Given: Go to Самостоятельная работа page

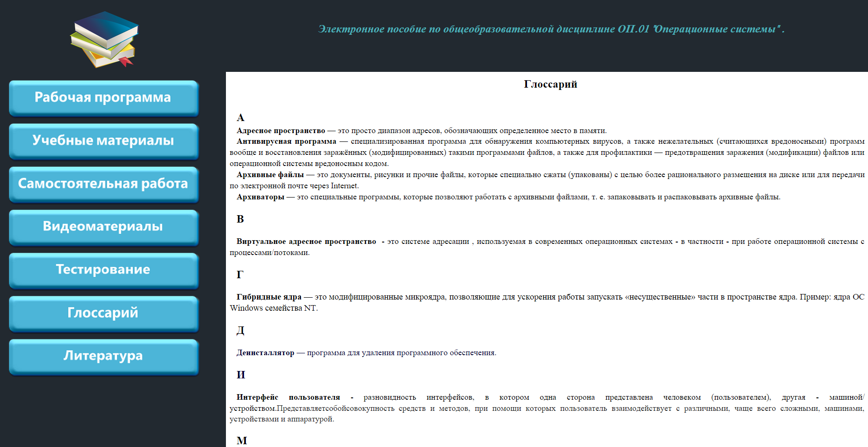Looking at the screenshot, I should tap(104, 184).
